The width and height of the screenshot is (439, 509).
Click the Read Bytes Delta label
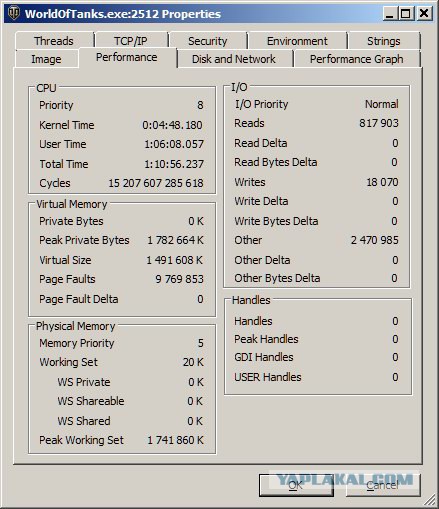[x=276, y=162]
